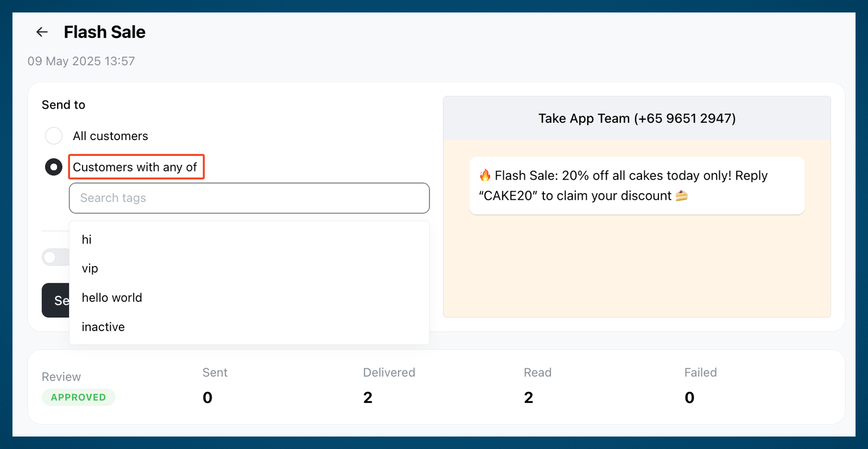Choose the hi tag option

(x=249, y=239)
